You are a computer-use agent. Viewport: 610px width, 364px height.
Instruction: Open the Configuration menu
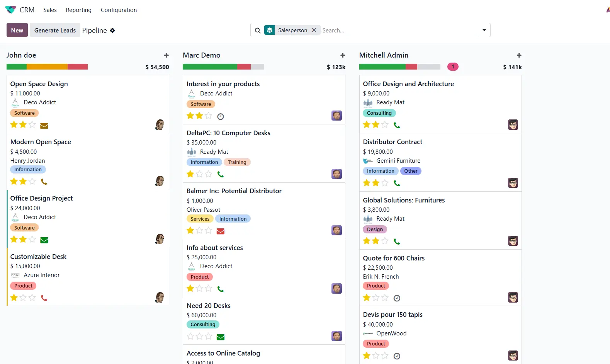(119, 10)
